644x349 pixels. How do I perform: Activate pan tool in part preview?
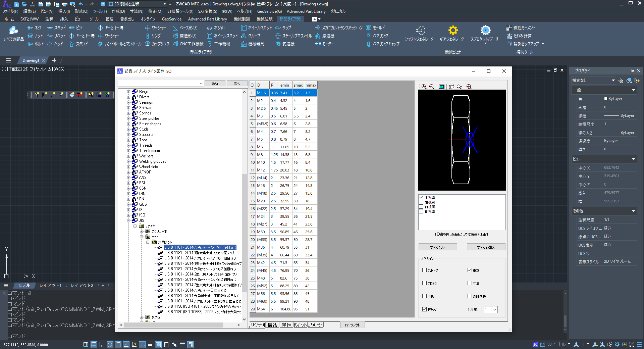[x=451, y=87]
